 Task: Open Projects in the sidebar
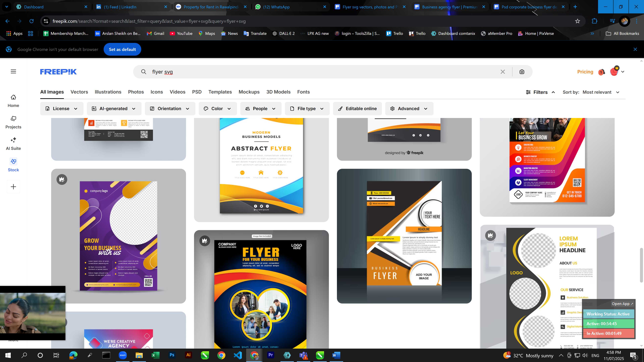pos(13,122)
